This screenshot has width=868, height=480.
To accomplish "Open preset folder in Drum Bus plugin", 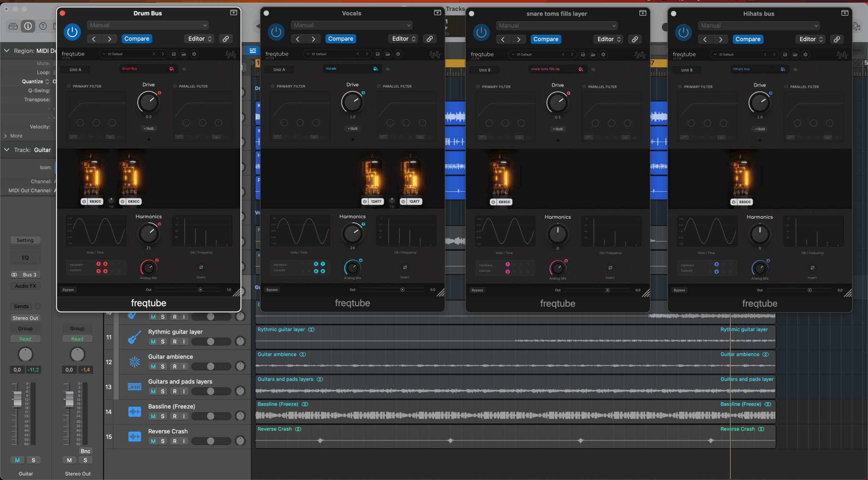I will click(184, 54).
